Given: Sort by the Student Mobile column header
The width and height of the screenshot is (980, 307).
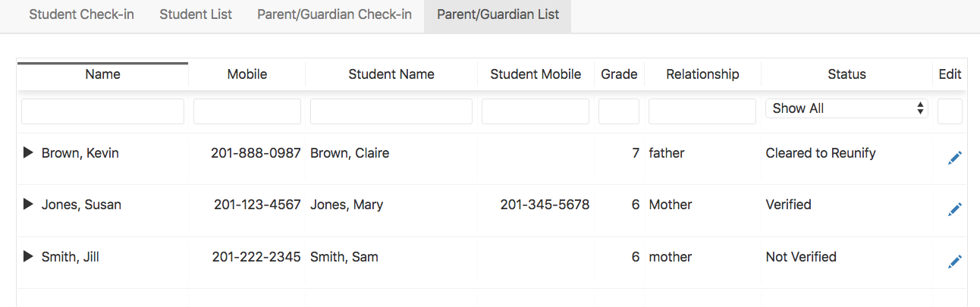Looking at the screenshot, I should pos(536,74).
